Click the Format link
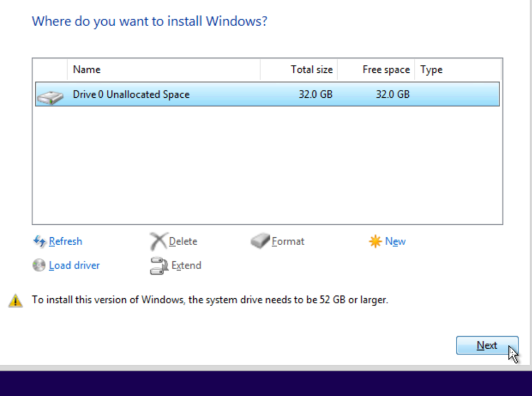532x396 pixels. (288, 241)
